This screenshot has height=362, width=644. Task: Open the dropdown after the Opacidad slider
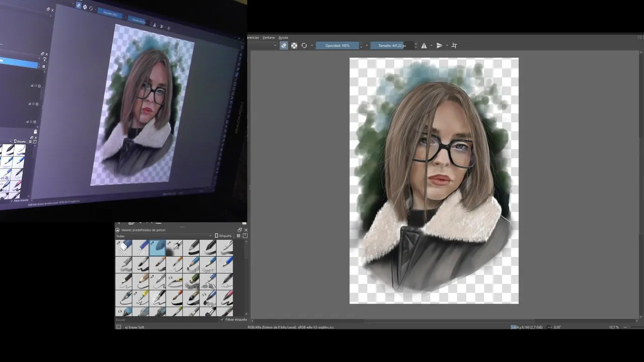(x=367, y=45)
